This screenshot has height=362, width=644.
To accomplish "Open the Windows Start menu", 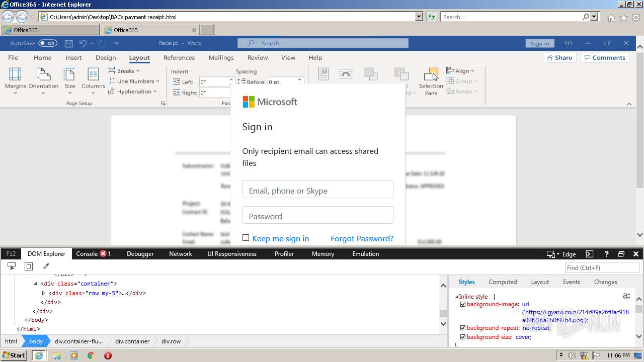I will 14,355.
